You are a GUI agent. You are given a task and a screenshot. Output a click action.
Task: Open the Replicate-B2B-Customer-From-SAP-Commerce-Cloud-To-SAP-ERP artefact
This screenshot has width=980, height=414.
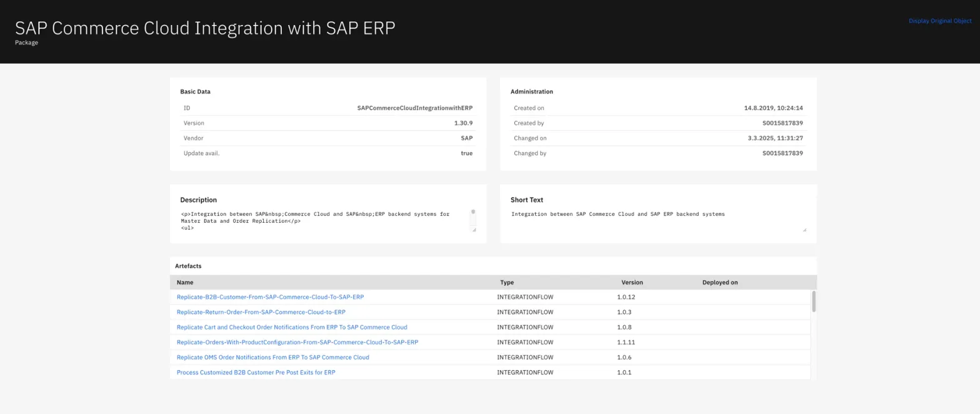click(270, 297)
